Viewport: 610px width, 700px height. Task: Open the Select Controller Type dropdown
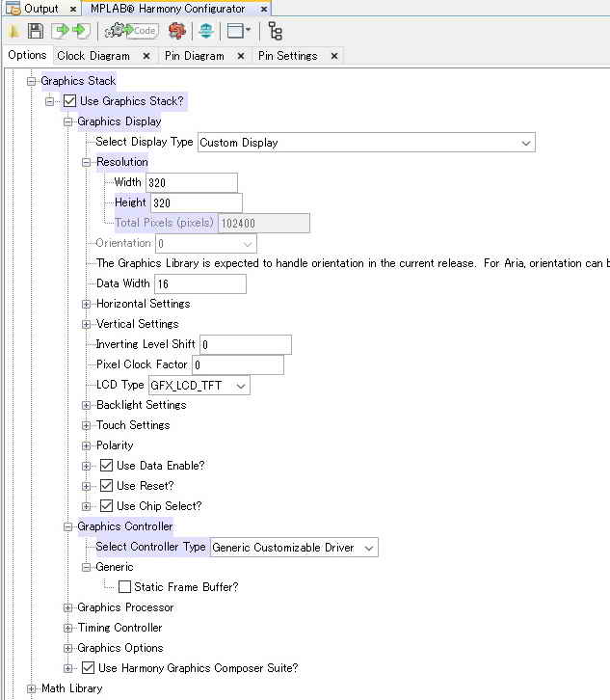(x=294, y=548)
